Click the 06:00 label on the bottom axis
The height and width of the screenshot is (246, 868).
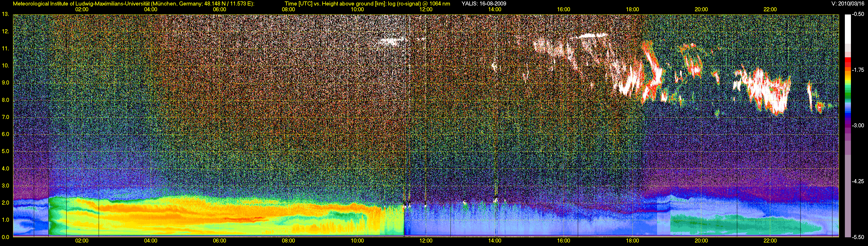point(219,241)
